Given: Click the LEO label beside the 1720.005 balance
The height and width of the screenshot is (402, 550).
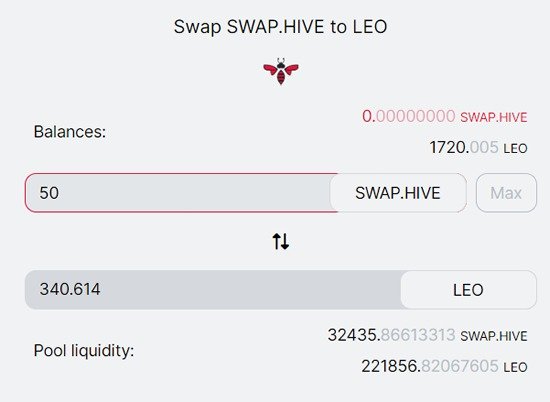Looking at the screenshot, I should pyautogui.click(x=516, y=149).
